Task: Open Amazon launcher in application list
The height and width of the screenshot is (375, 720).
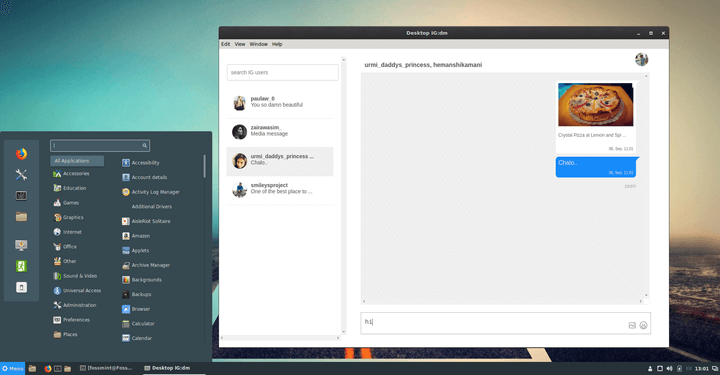Action: 136,236
